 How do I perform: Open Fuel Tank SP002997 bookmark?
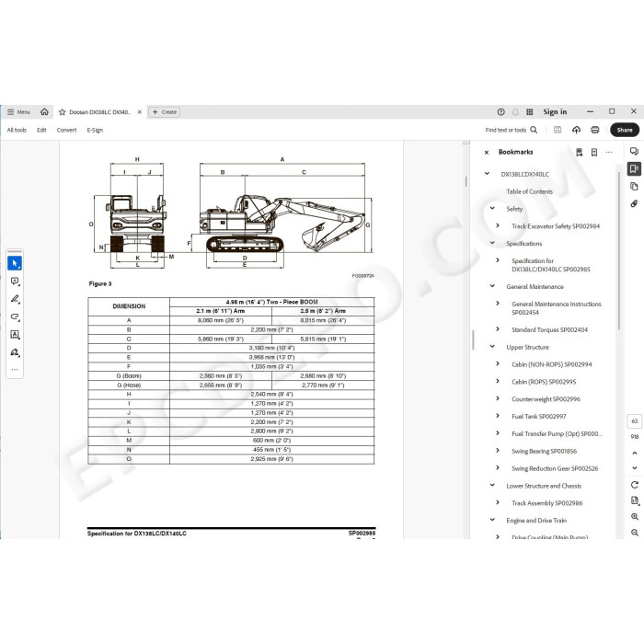click(x=538, y=416)
